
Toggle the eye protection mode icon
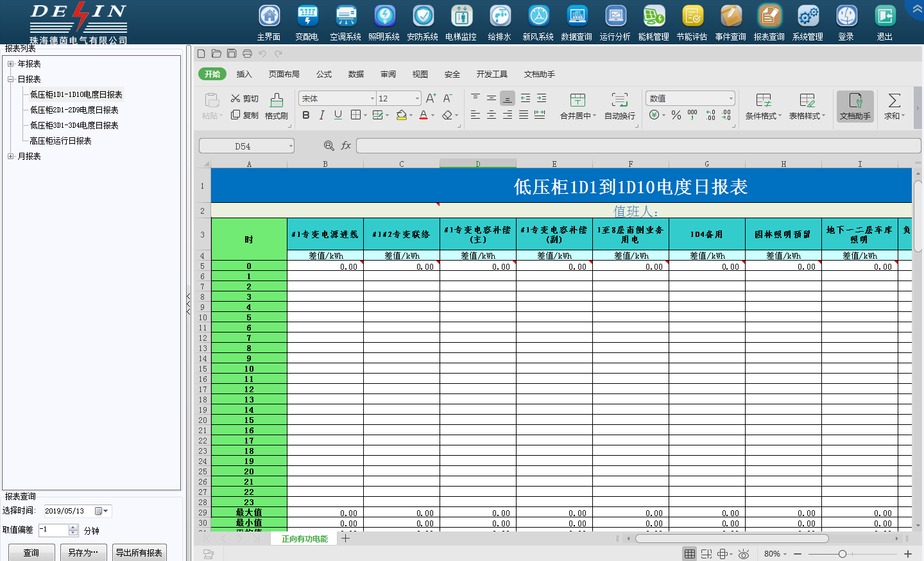click(744, 554)
